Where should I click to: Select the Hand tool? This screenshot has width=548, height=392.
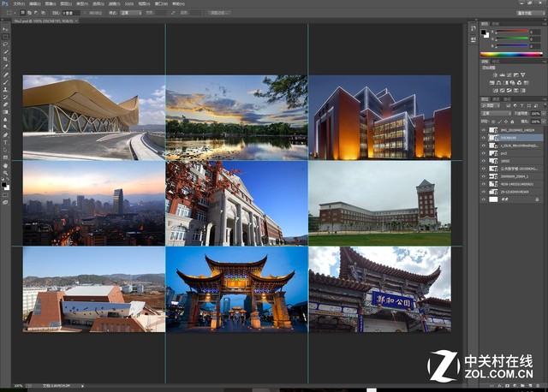5,163
